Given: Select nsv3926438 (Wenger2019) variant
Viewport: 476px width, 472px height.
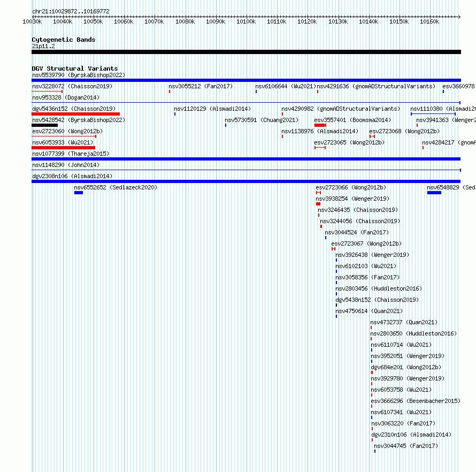Looking at the screenshot, I should click(372, 255).
